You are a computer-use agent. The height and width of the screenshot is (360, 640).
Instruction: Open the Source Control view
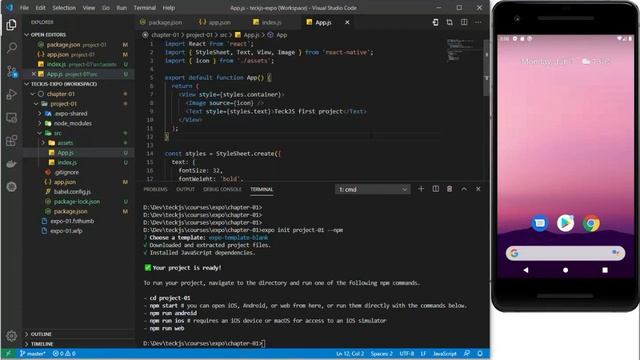[x=11, y=72]
